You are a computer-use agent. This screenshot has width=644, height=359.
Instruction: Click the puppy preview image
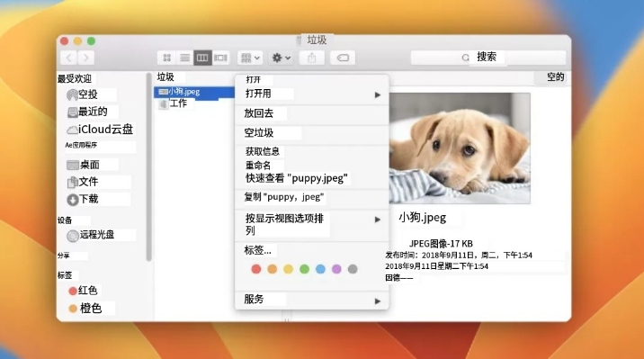click(460, 148)
